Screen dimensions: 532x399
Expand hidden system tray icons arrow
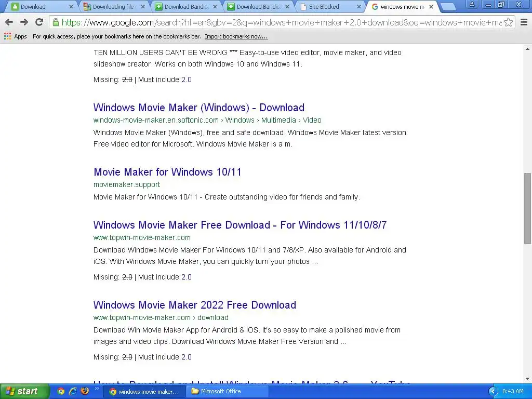click(x=493, y=392)
